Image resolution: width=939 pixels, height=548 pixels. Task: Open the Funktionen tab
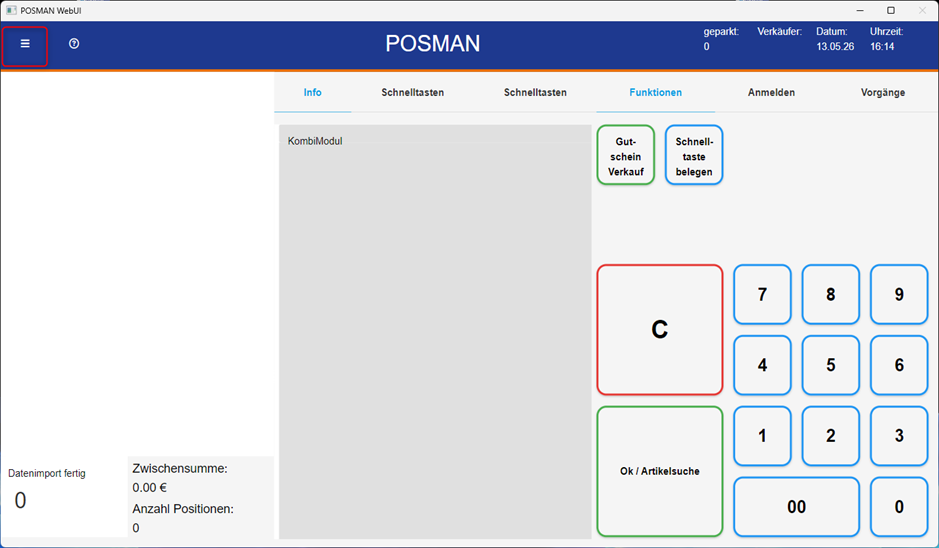(x=655, y=92)
